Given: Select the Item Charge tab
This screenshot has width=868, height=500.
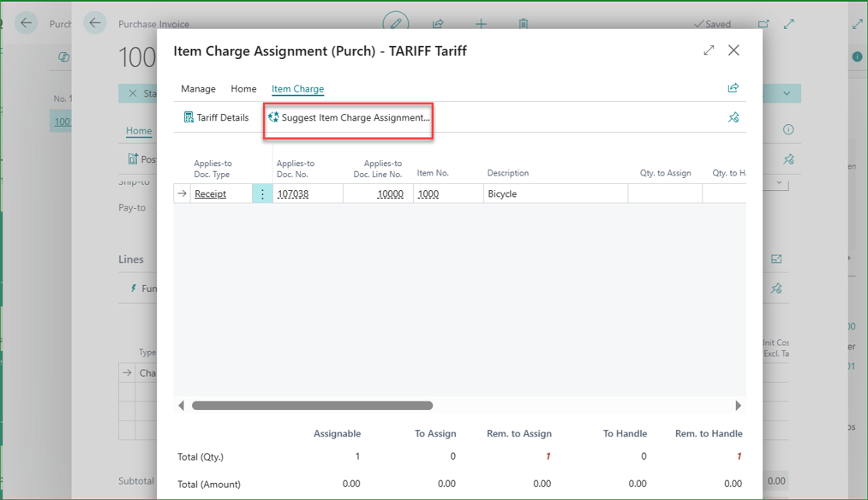Looking at the screenshot, I should (x=298, y=88).
